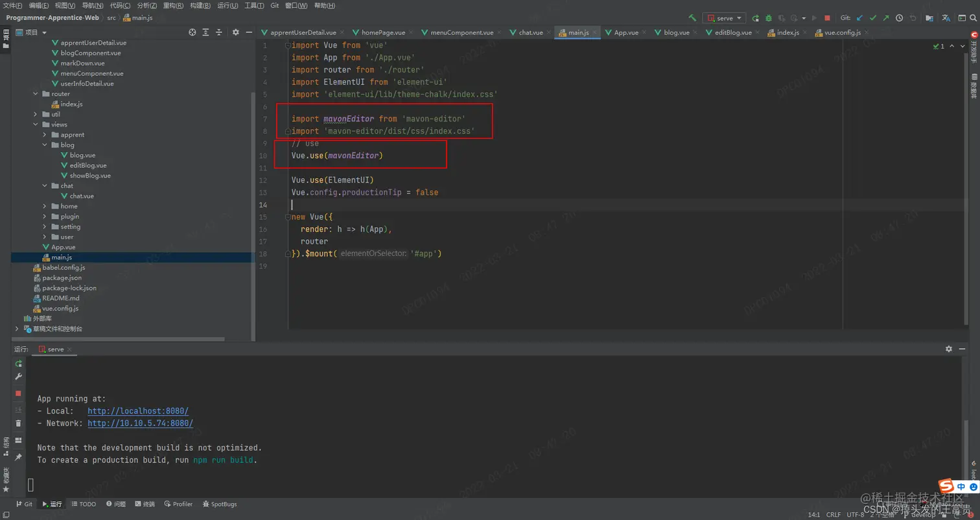Expand the setting folder
This screenshot has height=520, width=980.
tap(45, 227)
